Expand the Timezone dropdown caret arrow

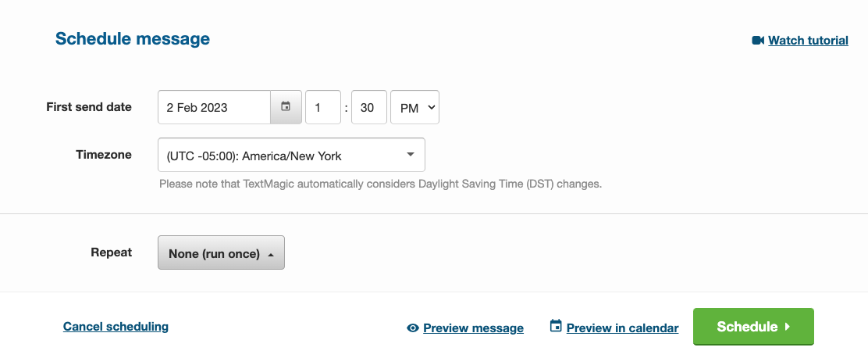click(x=411, y=154)
